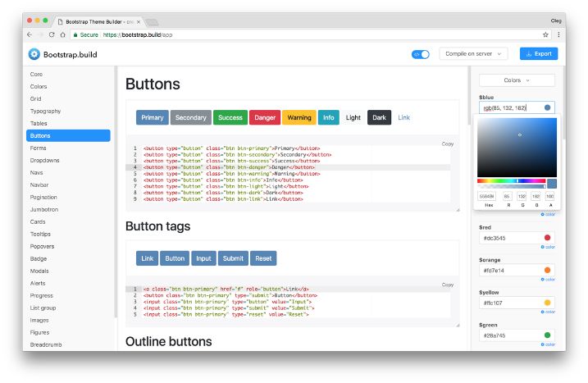Image resolution: width=588 pixels, height=383 pixels.
Task: Reload the page with the browser refresh icon
Action: pyautogui.click(x=52, y=34)
